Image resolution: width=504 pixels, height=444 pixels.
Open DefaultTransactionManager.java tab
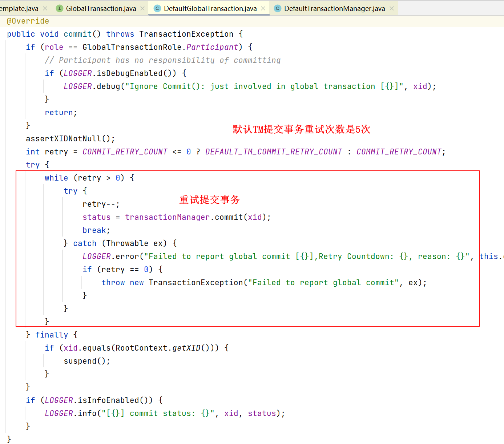[x=334, y=8]
